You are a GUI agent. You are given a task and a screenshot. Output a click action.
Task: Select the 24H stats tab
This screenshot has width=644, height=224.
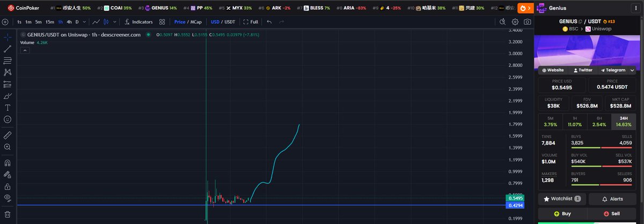[623, 121]
